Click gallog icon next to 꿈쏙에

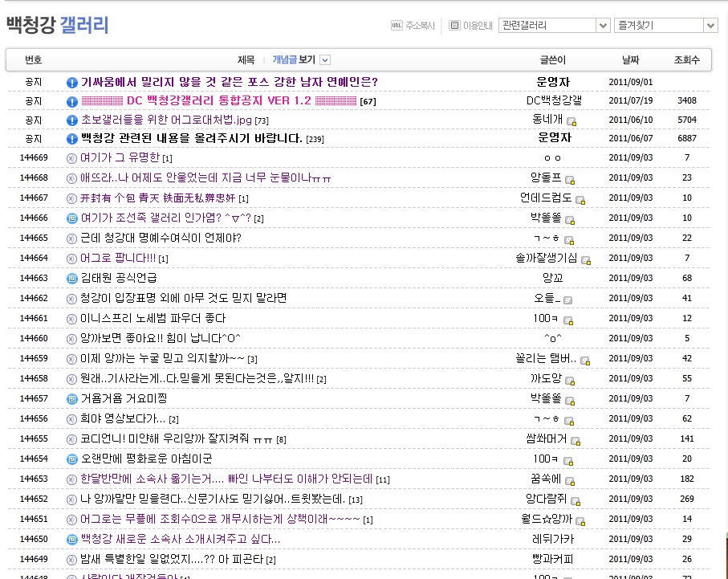(570, 481)
